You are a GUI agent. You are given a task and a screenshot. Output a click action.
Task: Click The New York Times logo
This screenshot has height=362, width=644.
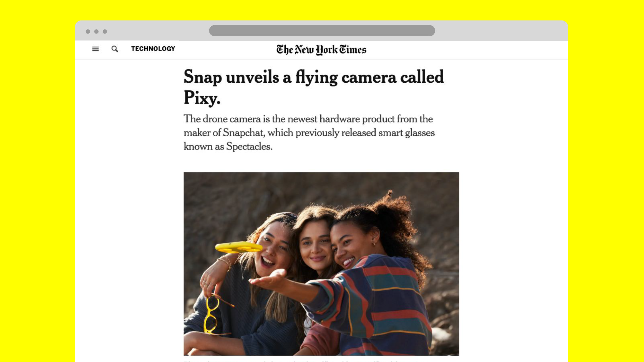(x=321, y=50)
